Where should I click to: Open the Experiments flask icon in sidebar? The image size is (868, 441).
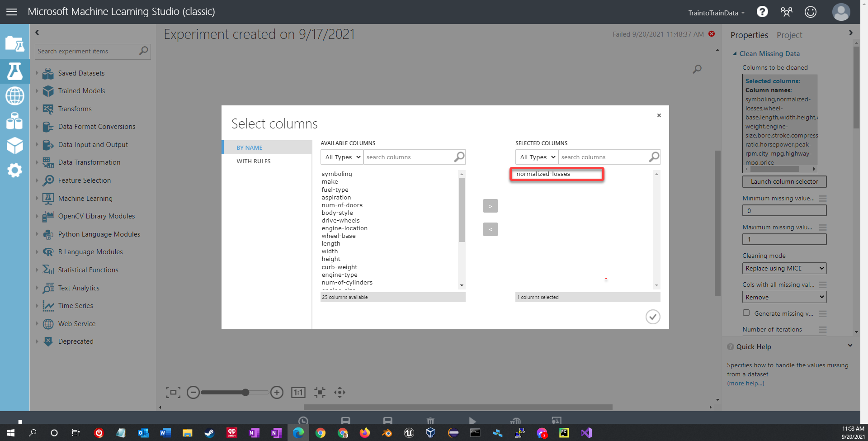pyautogui.click(x=15, y=71)
